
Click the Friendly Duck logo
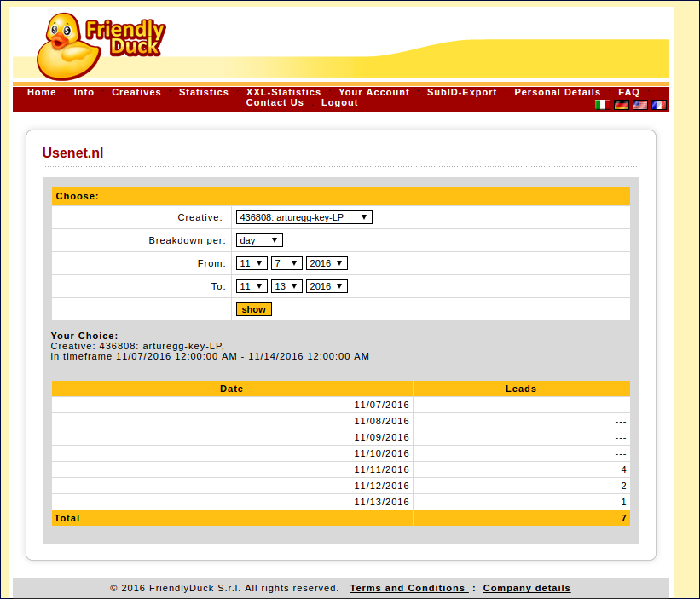click(x=101, y=46)
